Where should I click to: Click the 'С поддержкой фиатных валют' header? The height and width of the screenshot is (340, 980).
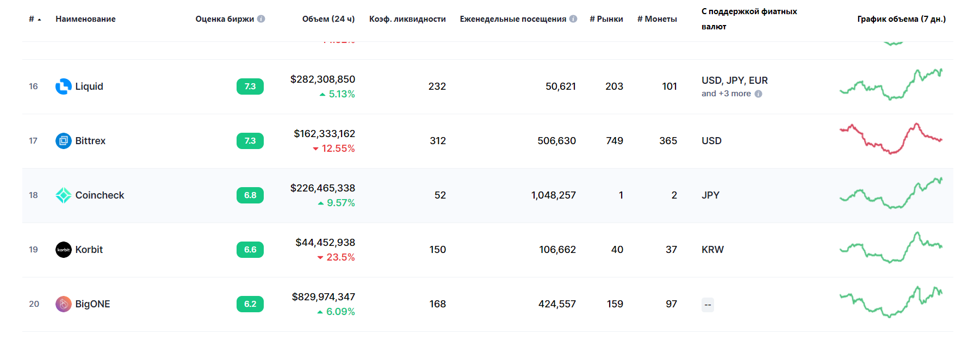click(749, 19)
